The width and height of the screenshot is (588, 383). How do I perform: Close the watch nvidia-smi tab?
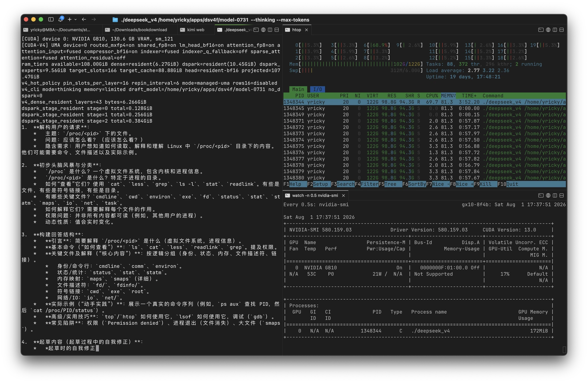click(343, 195)
